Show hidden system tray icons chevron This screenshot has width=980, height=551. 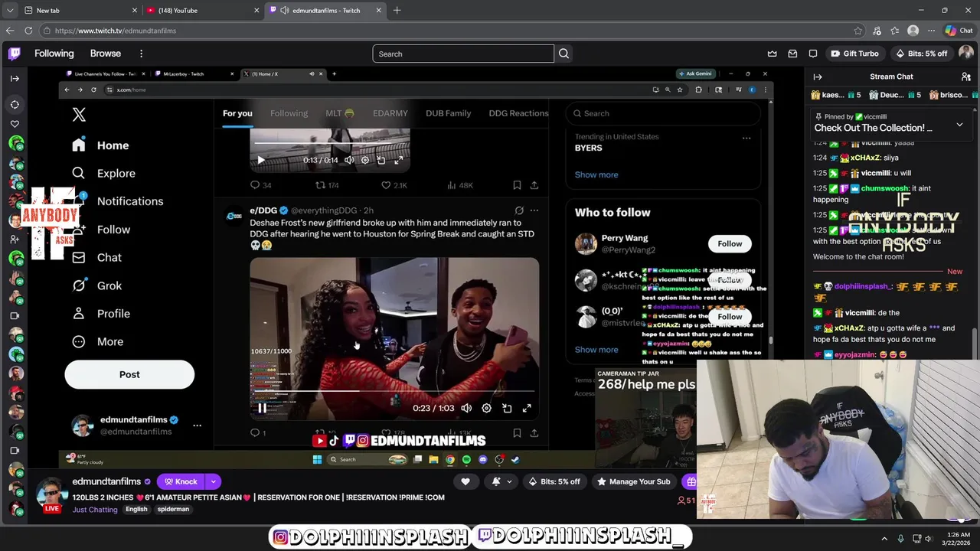pyautogui.click(x=884, y=539)
